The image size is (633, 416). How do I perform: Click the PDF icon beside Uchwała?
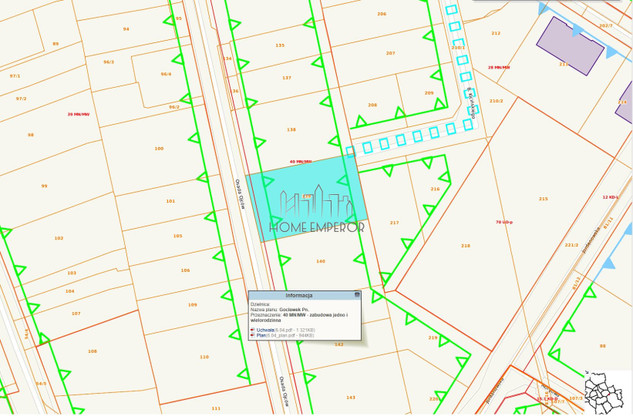click(252, 328)
